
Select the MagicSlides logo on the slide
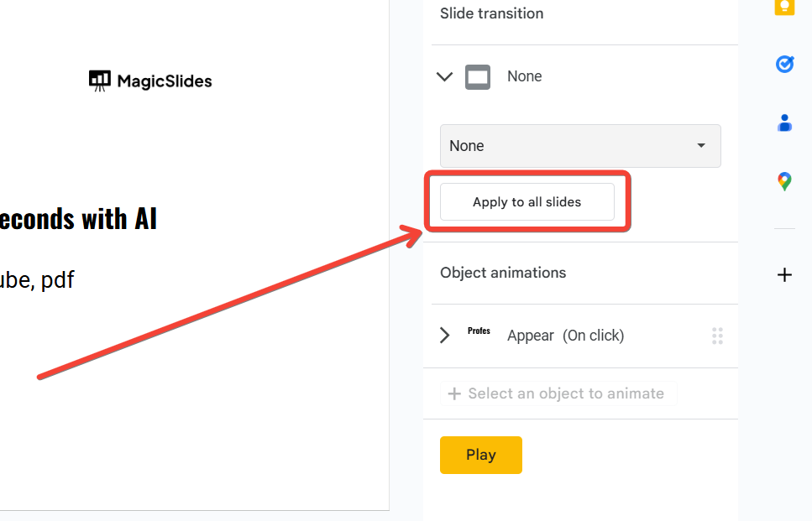(151, 81)
